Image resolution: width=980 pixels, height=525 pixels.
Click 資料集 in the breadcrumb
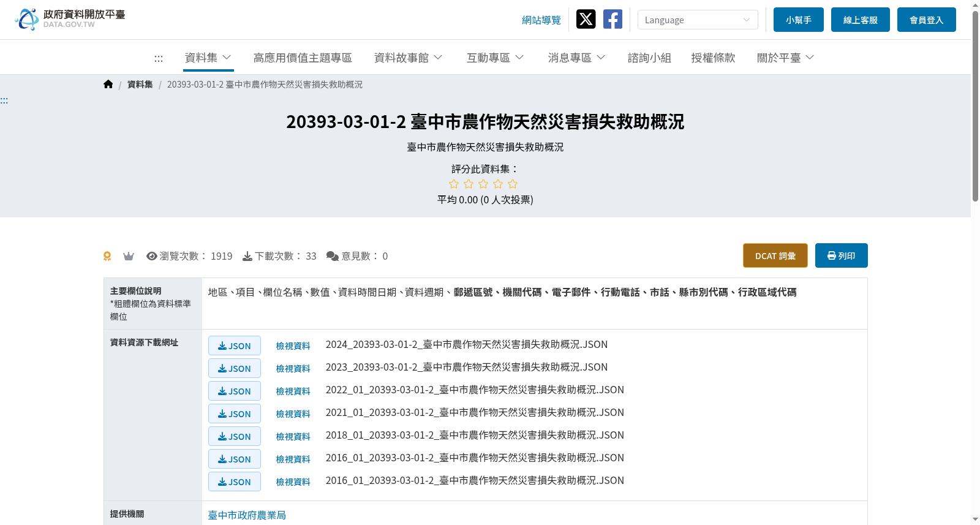[x=140, y=85]
